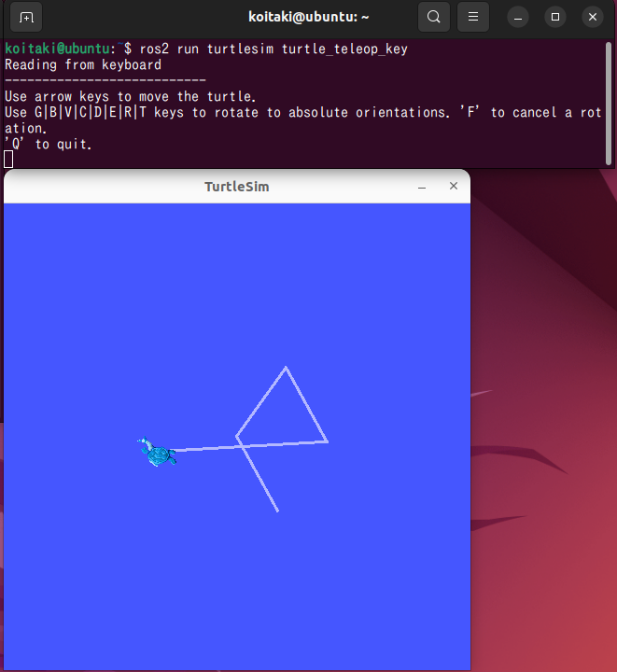Maximize the terminal window

(x=555, y=17)
